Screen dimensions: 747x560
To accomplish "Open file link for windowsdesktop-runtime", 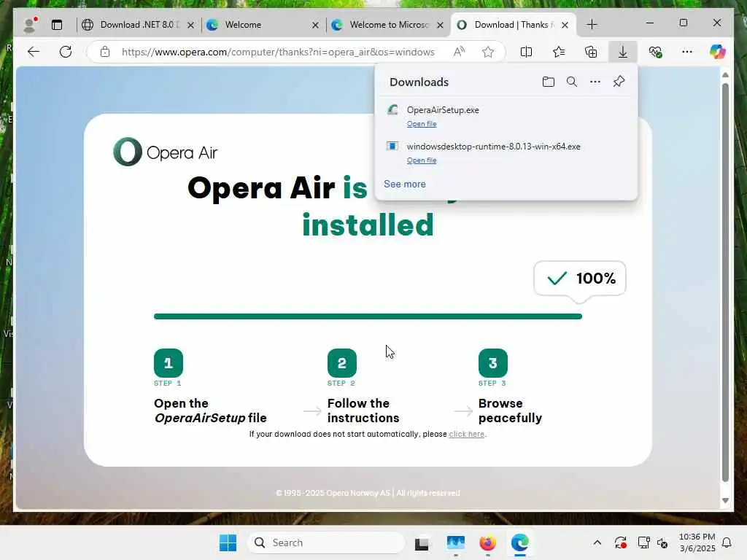I will [x=422, y=160].
